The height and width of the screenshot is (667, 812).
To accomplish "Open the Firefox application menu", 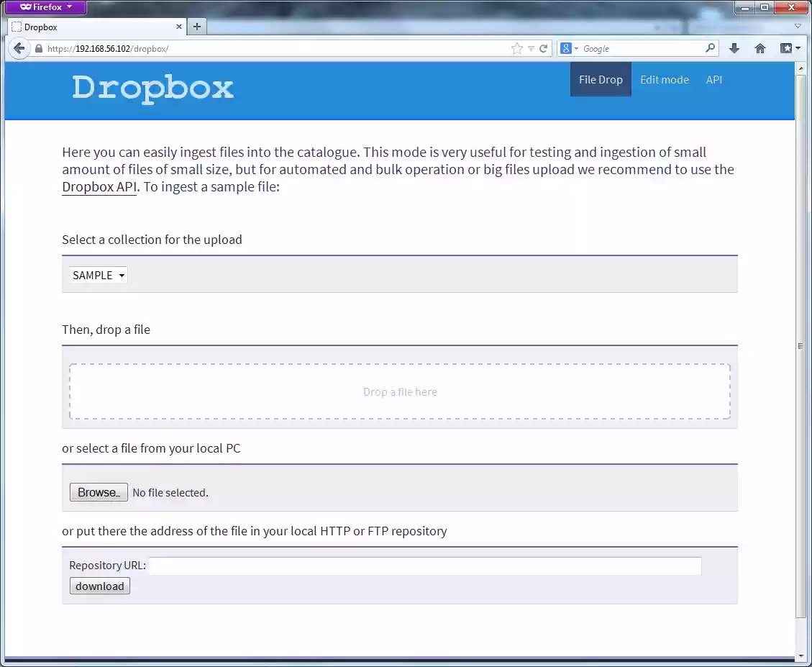I will pyautogui.click(x=46, y=7).
